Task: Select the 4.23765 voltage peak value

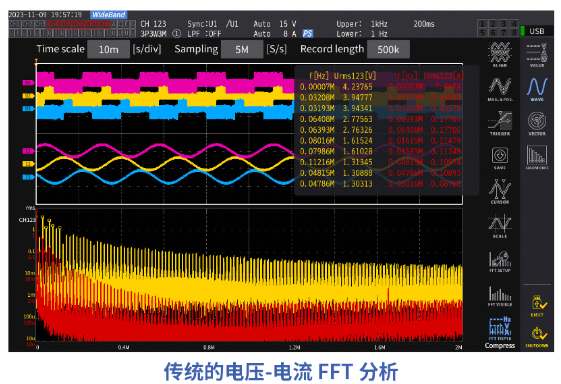Action: pos(357,87)
